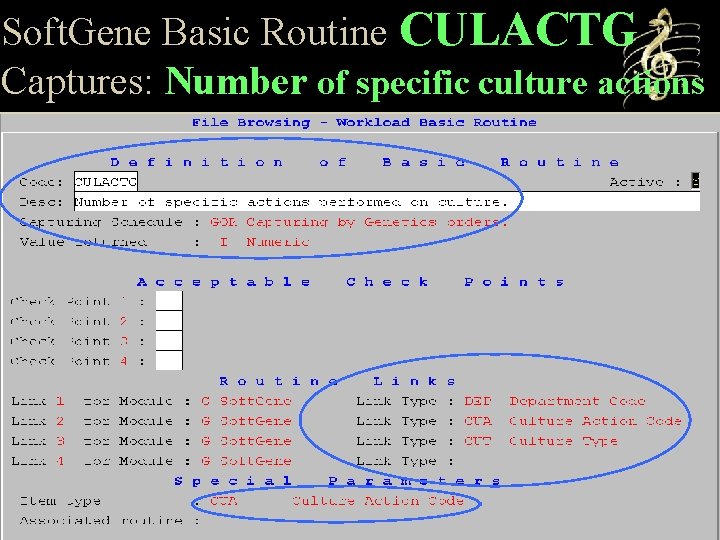Click the 'I Numeric' value returned entry

tap(265, 242)
